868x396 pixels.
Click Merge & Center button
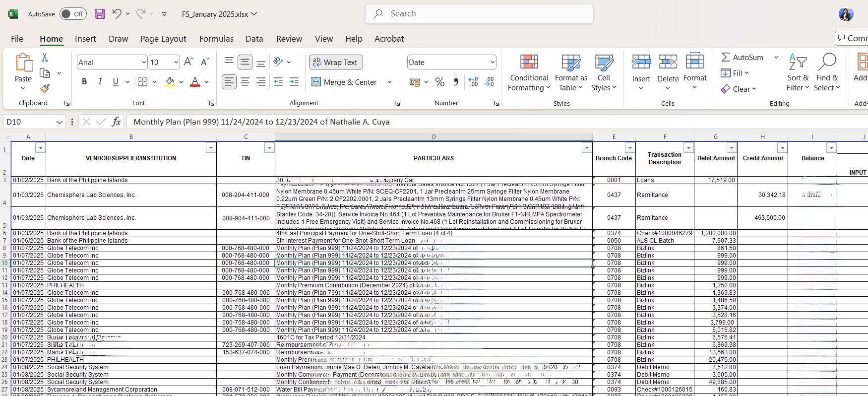coord(345,82)
